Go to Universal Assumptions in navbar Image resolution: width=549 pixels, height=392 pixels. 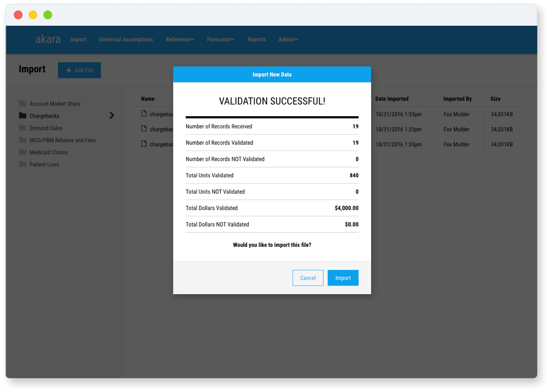click(126, 40)
